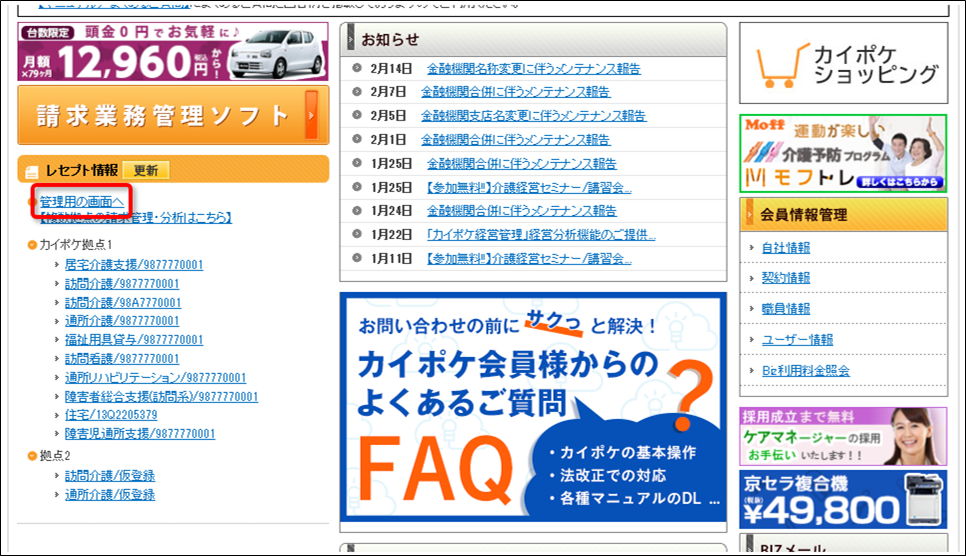Open the car lease 12,960円 ad banner
The height and width of the screenshot is (556, 966).
coord(172,52)
